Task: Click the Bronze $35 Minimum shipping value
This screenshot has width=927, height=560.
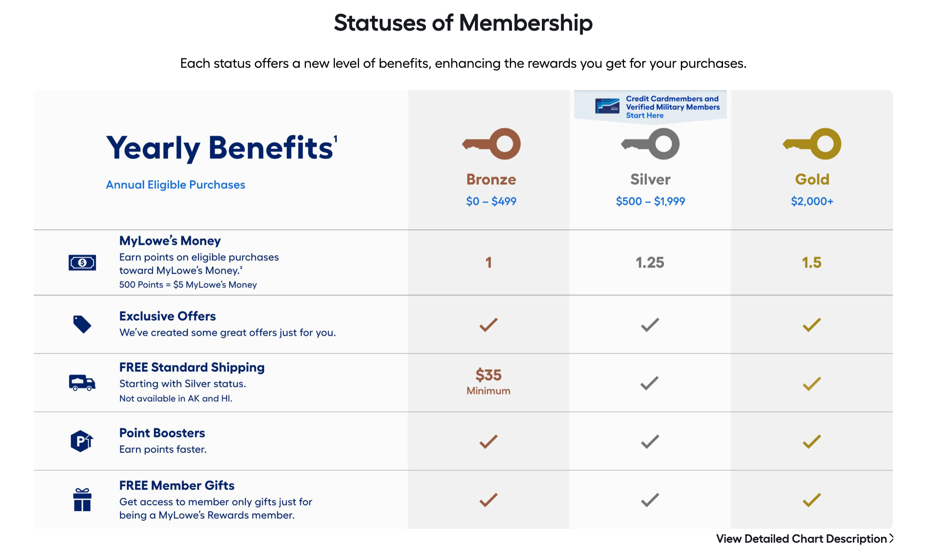Action: point(488,381)
